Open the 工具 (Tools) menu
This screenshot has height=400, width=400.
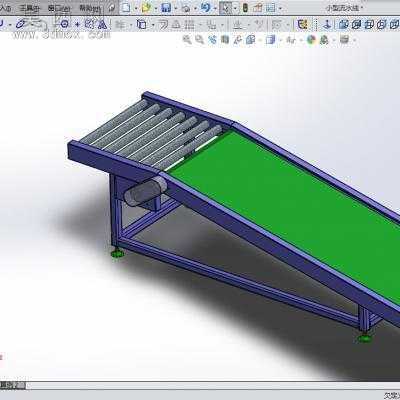29,8
